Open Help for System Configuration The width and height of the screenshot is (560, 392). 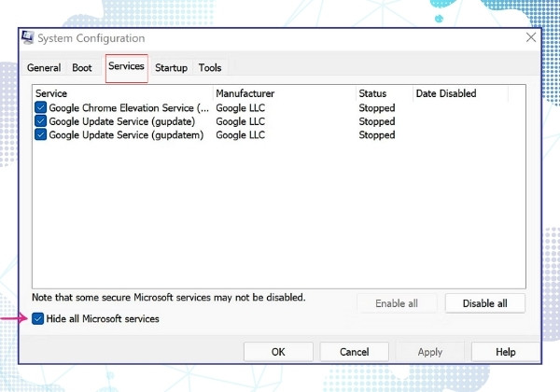(x=505, y=352)
